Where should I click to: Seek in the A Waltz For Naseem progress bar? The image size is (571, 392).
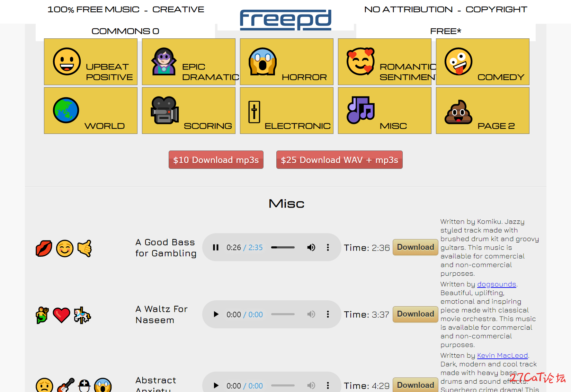click(283, 314)
